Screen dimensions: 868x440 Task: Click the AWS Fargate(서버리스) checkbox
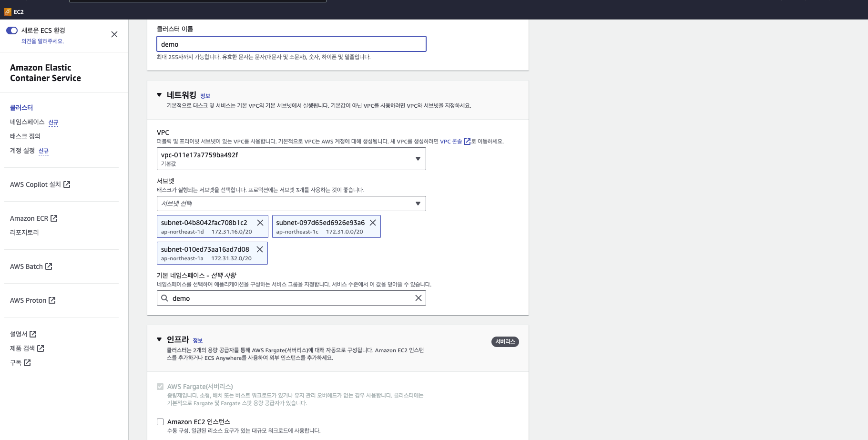pos(160,387)
